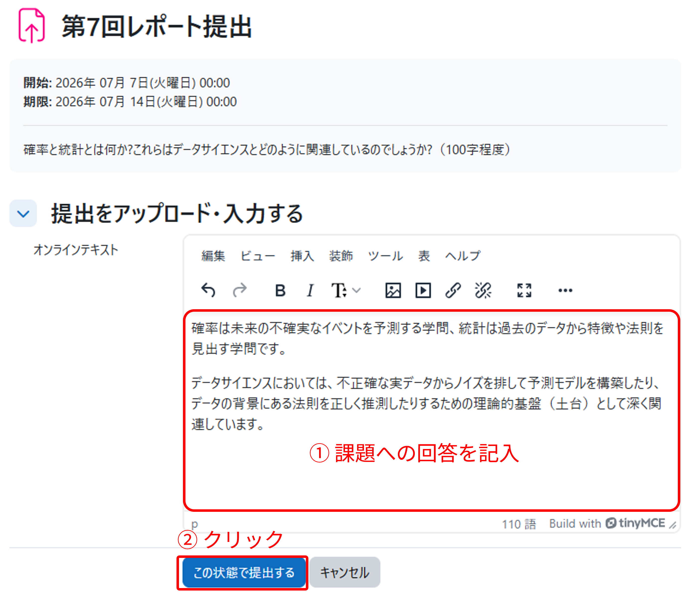Select the p element path in status bar
This screenshot has width=700, height=603.
(x=195, y=524)
